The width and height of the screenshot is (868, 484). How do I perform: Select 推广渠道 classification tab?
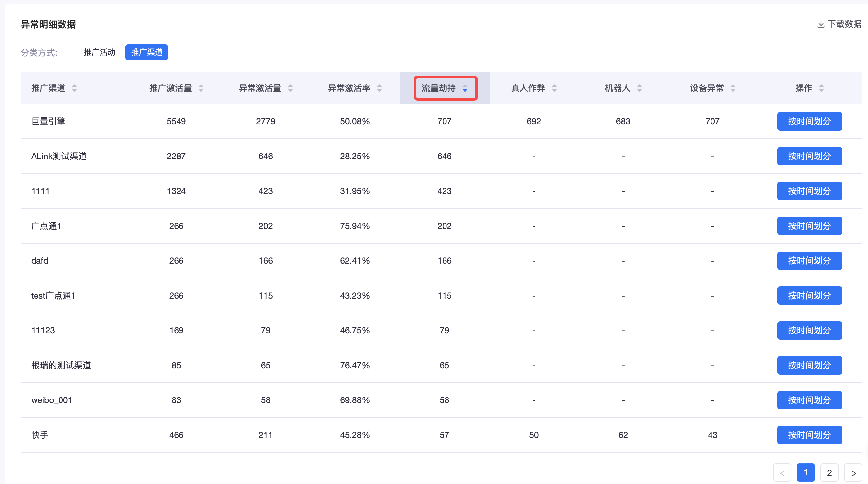pos(147,52)
